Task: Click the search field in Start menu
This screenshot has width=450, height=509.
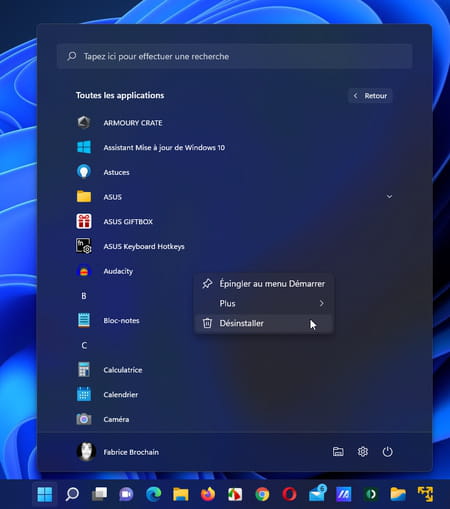Action: point(234,56)
